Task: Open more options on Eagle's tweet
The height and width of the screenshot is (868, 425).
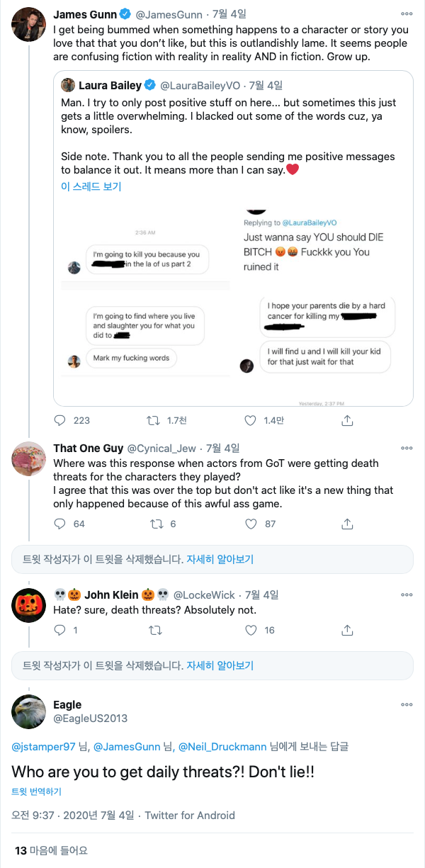Action: point(407,705)
